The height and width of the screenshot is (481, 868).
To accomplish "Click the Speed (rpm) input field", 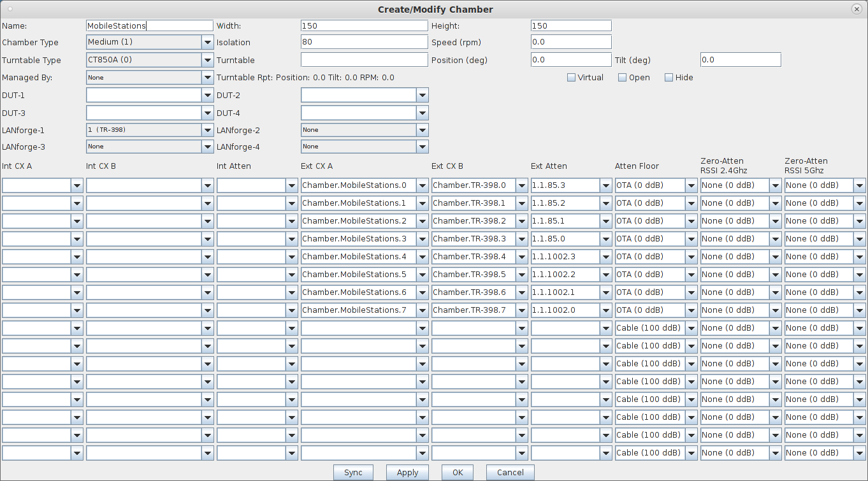I will (571, 42).
